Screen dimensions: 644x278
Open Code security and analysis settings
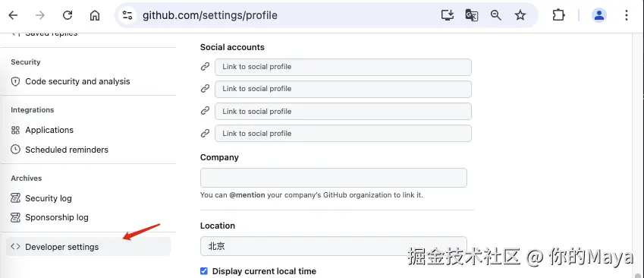[x=77, y=81]
